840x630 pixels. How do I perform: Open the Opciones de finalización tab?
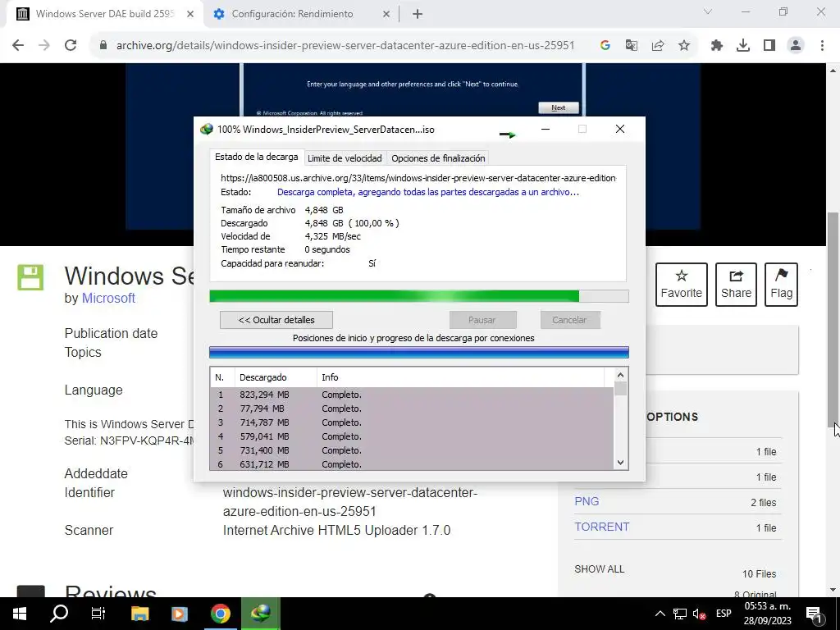438,158
